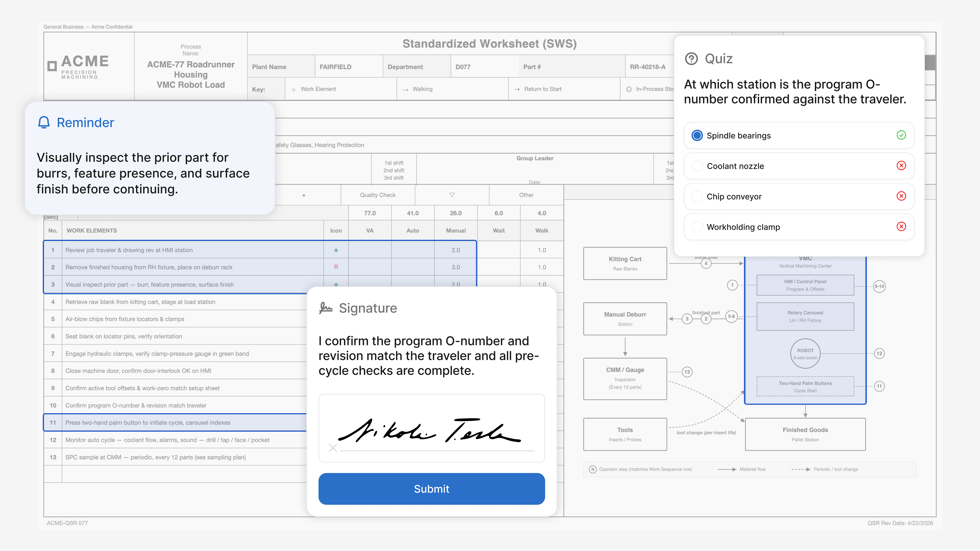Viewport: 980px width, 551px height.
Task: Select the Spindle bearings radio option
Action: pyautogui.click(x=697, y=135)
